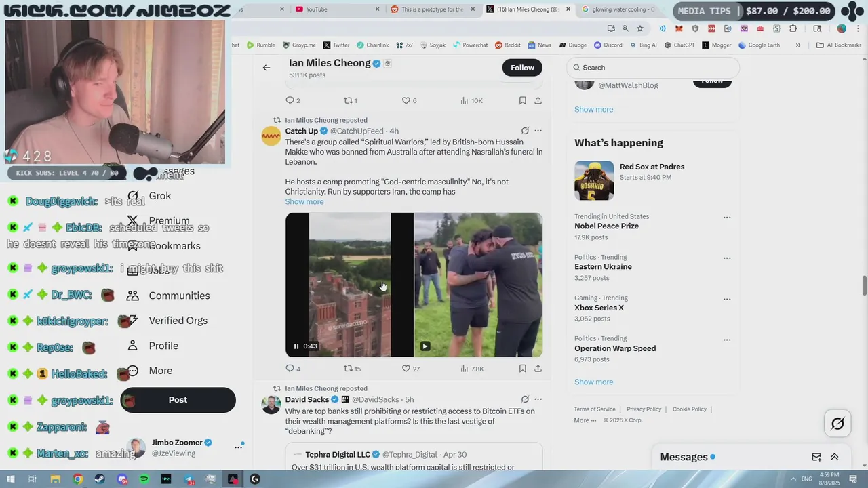The width and height of the screenshot is (868, 488).
Task: Open the More menu in X sidebar
Action: tap(149, 371)
